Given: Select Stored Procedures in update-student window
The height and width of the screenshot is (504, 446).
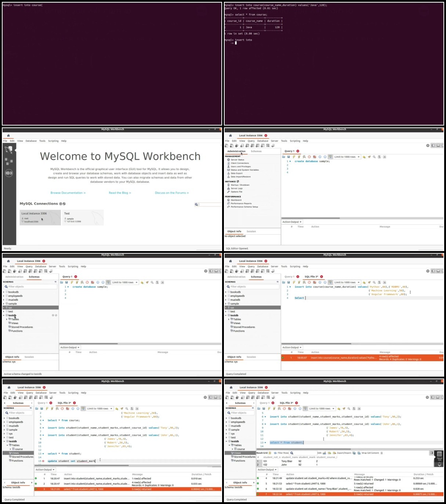Looking at the screenshot, I should pyautogui.click(x=22, y=457).
